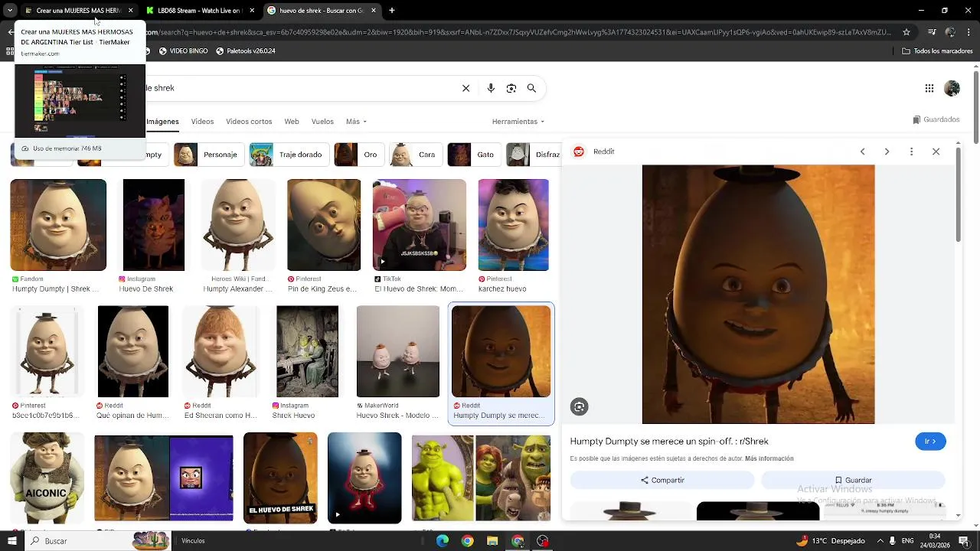Filter by the Cara chip
This screenshot has height=551, width=980.
tap(414, 155)
